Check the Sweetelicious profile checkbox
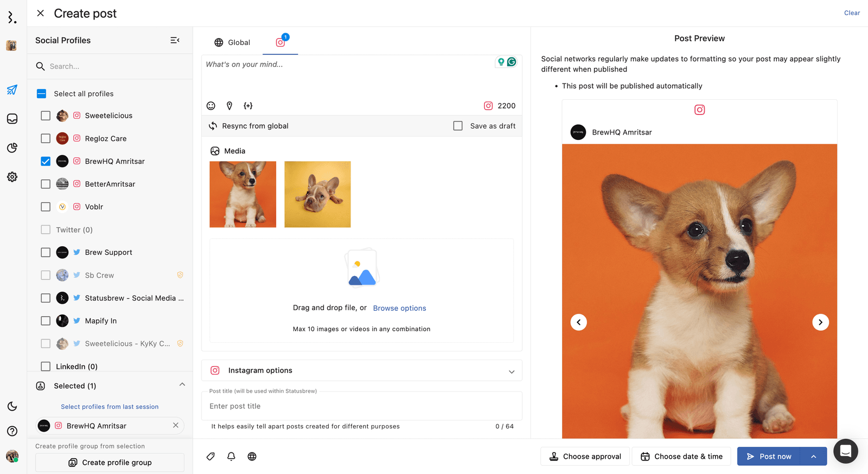868x474 pixels. pos(46,116)
